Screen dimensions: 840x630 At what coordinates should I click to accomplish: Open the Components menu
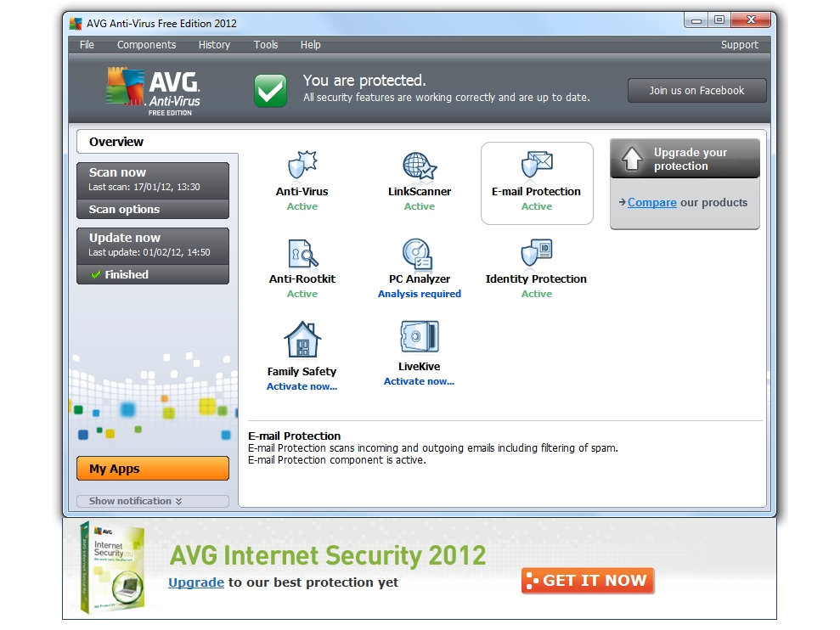click(x=147, y=45)
